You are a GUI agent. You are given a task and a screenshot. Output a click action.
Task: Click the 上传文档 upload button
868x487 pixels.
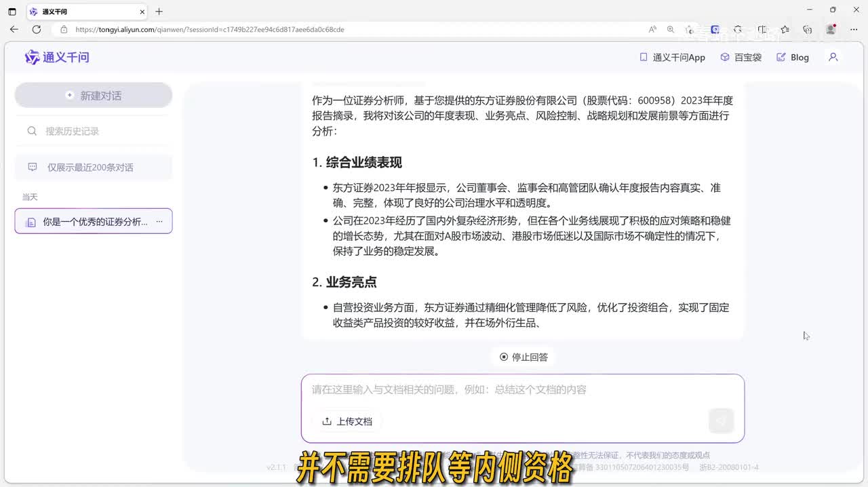pos(347,421)
